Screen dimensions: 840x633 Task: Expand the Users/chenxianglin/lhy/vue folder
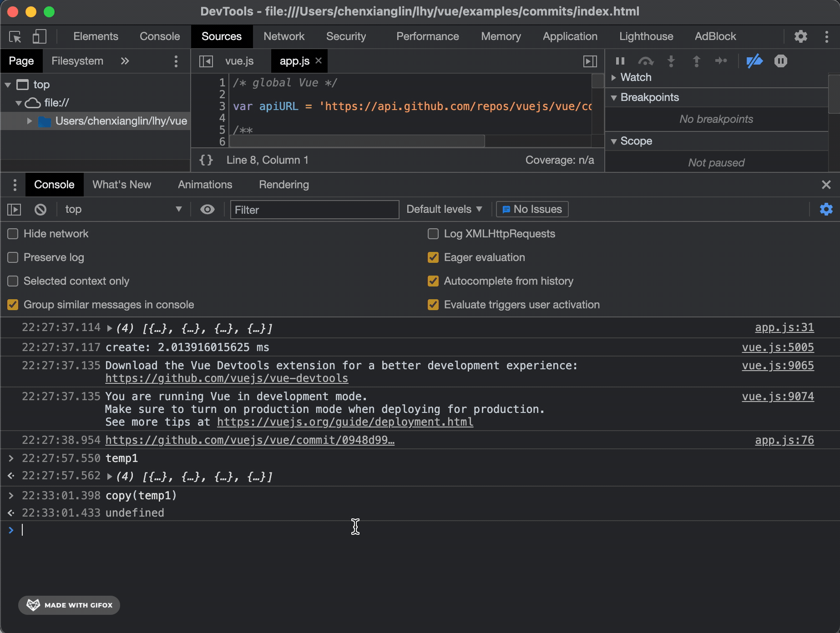29,121
